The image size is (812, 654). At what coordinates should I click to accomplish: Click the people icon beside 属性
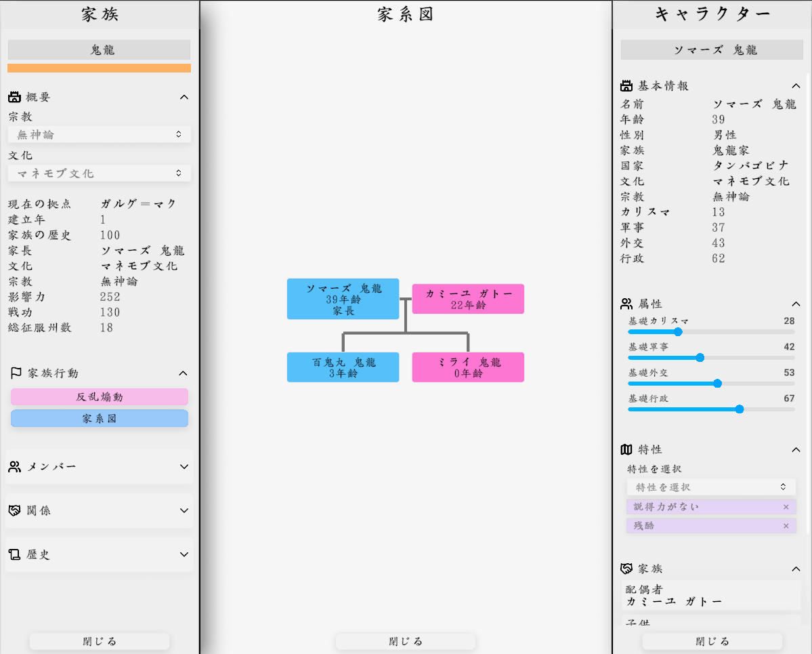(x=626, y=304)
